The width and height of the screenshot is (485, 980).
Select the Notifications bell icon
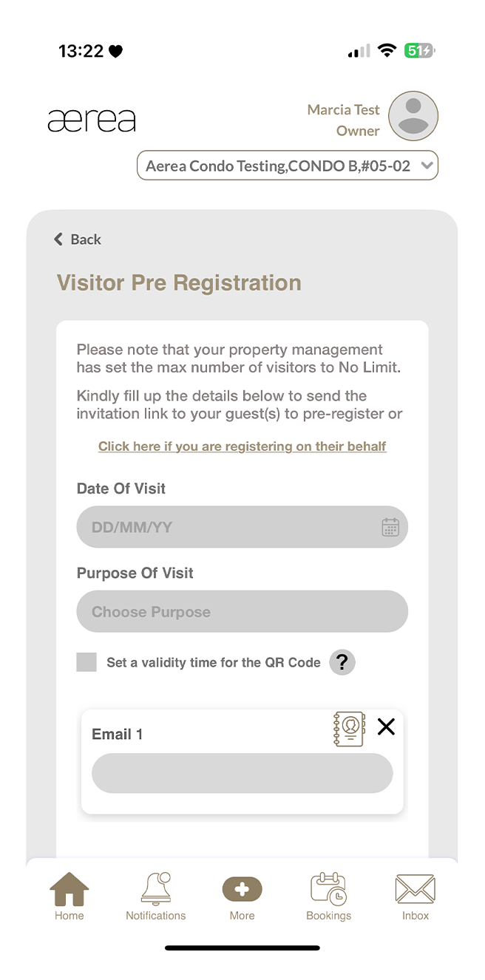(155, 891)
